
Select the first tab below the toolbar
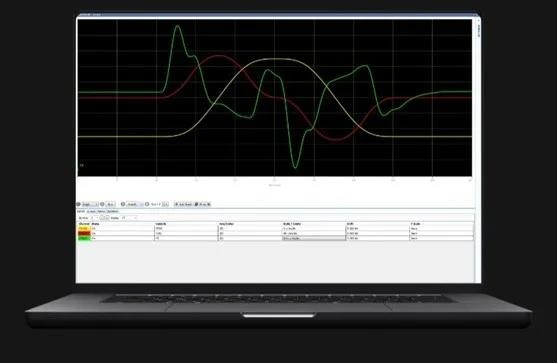[x=81, y=211]
